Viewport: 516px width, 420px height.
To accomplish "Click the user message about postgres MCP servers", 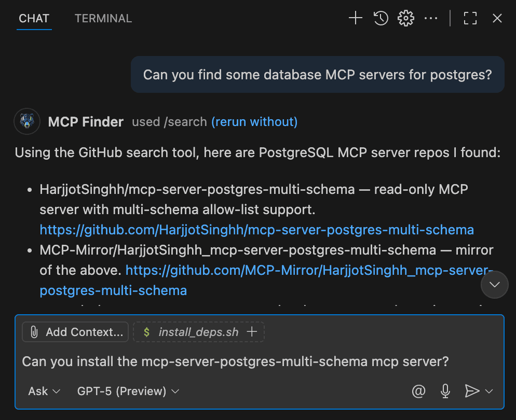I will click(x=318, y=75).
